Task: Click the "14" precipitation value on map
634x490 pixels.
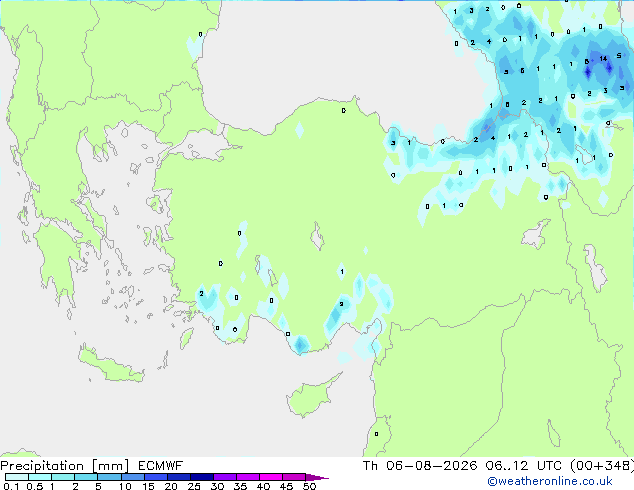Action: (603, 59)
